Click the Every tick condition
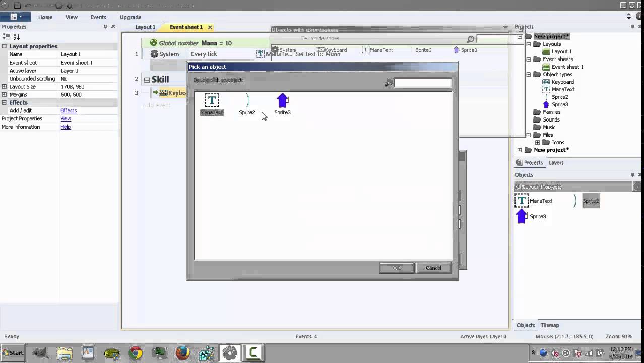 (204, 54)
